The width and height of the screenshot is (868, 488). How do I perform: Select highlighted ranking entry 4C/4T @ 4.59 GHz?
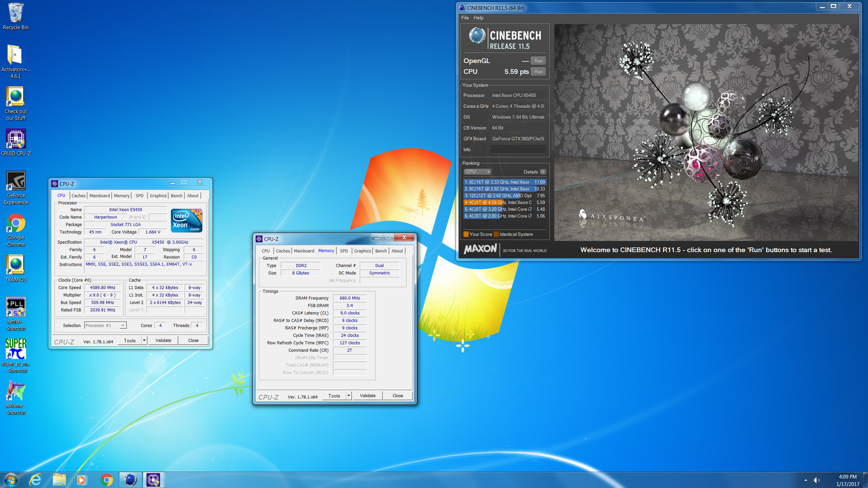(505, 202)
